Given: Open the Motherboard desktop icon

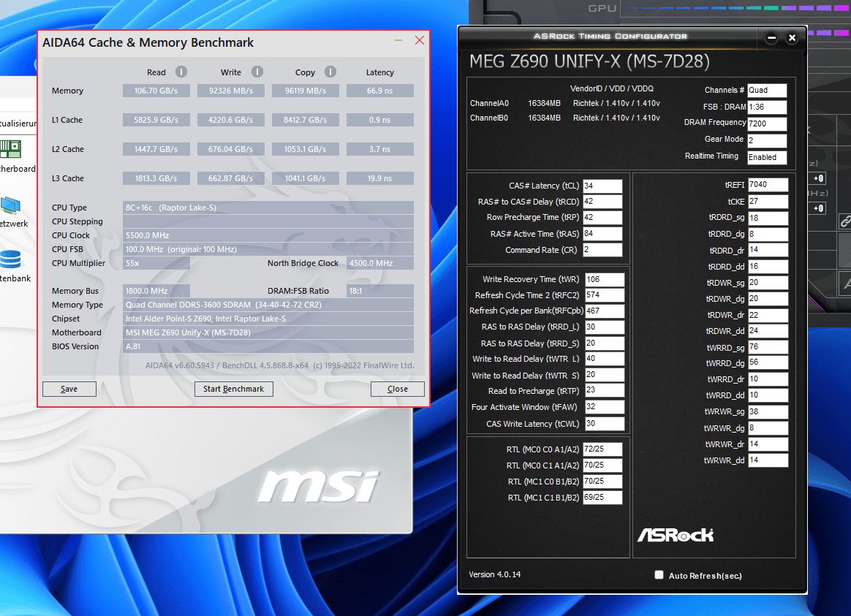Looking at the screenshot, I should pyautogui.click(x=12, y=156).
